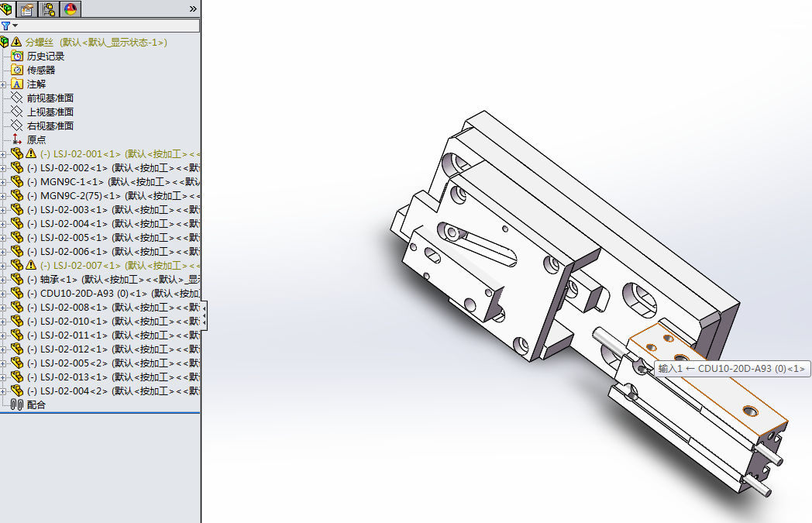The height and width of the screenshot is (523, 812).
Task: Click the 右视基准面 label
Action: pyautogui.click(x=50, y=126)
